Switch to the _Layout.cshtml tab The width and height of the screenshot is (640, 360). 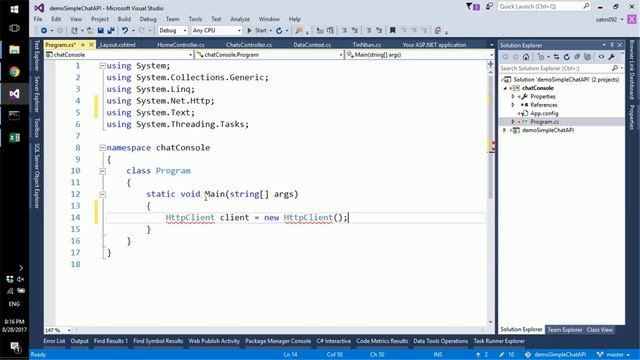tap(118, 45)
